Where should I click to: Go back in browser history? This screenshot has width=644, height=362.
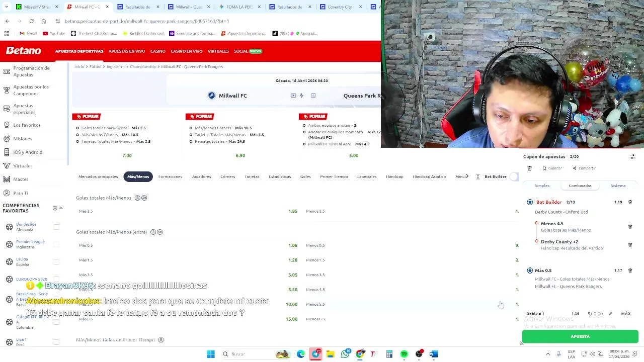coord(7,21)
